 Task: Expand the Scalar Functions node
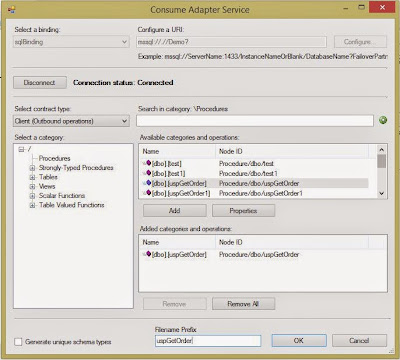[x=32, y=196]
